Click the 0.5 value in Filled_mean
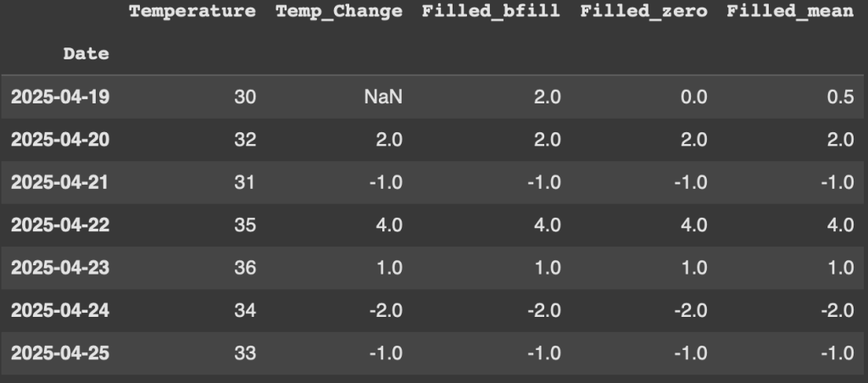Viewport: 868px width, 383px height. pyautogui.click(x=841, y=97)
